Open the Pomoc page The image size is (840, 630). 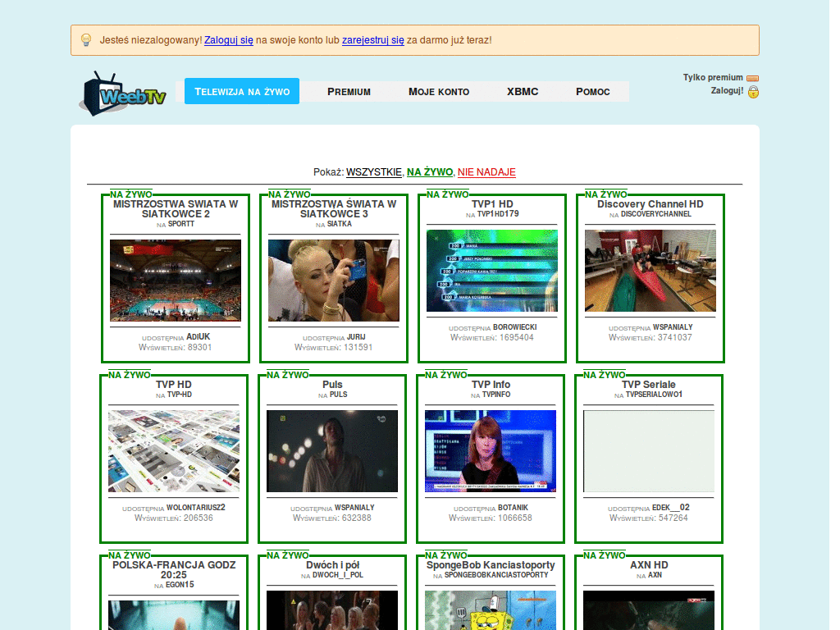point(593,92)
